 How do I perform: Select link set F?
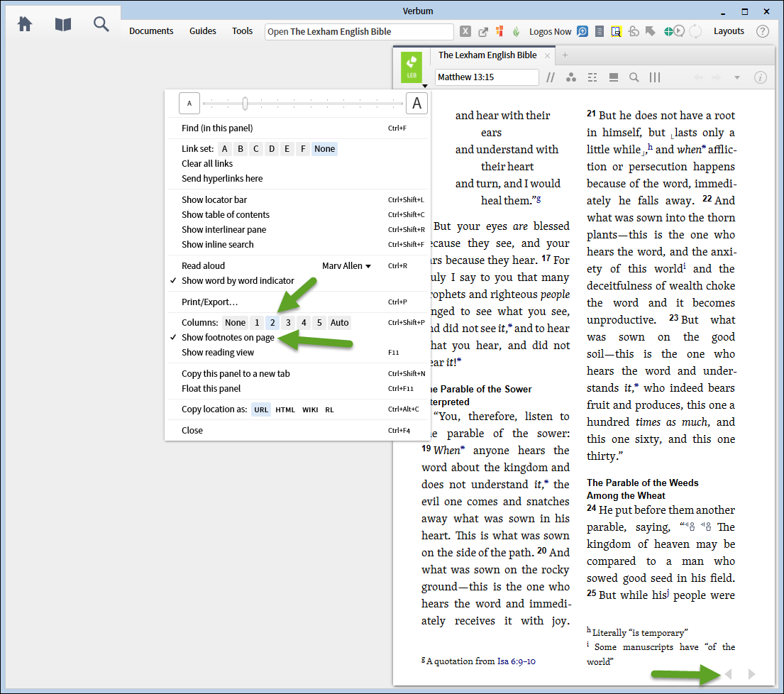[303, 149]
